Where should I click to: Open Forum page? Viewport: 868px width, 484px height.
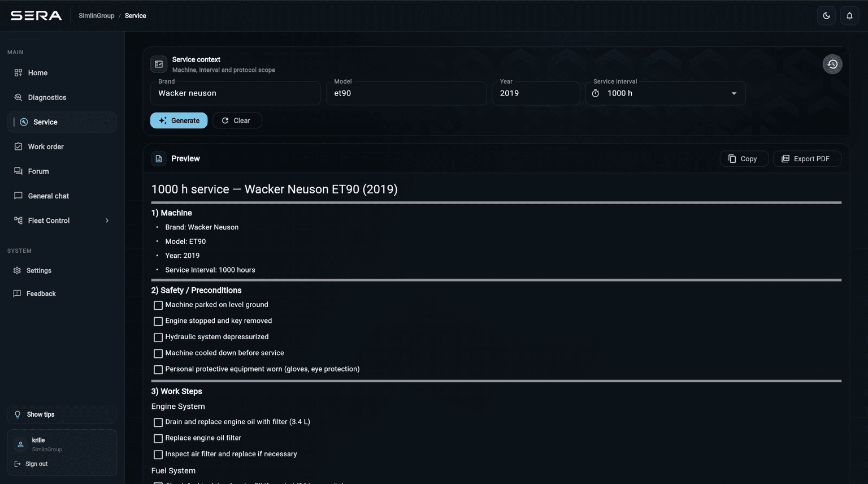62,171
